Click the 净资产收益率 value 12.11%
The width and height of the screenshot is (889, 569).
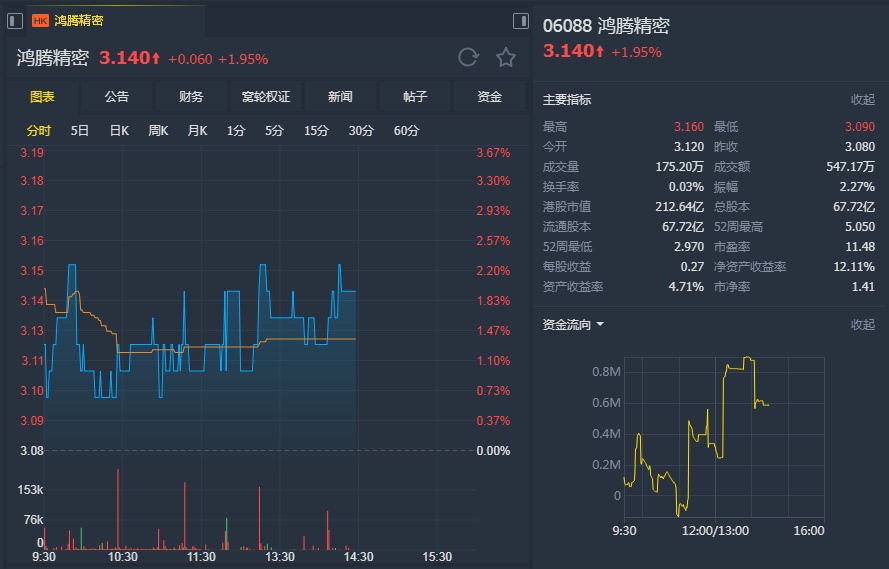(x=854, y=266)
